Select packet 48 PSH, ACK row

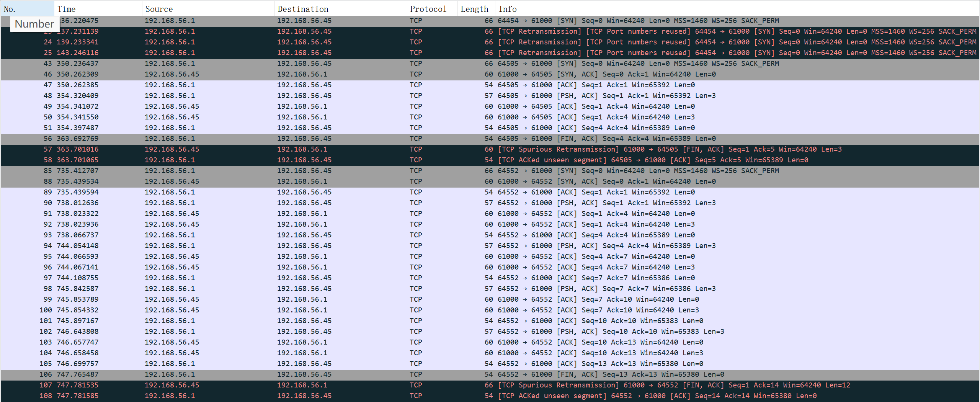click(490, 96)
